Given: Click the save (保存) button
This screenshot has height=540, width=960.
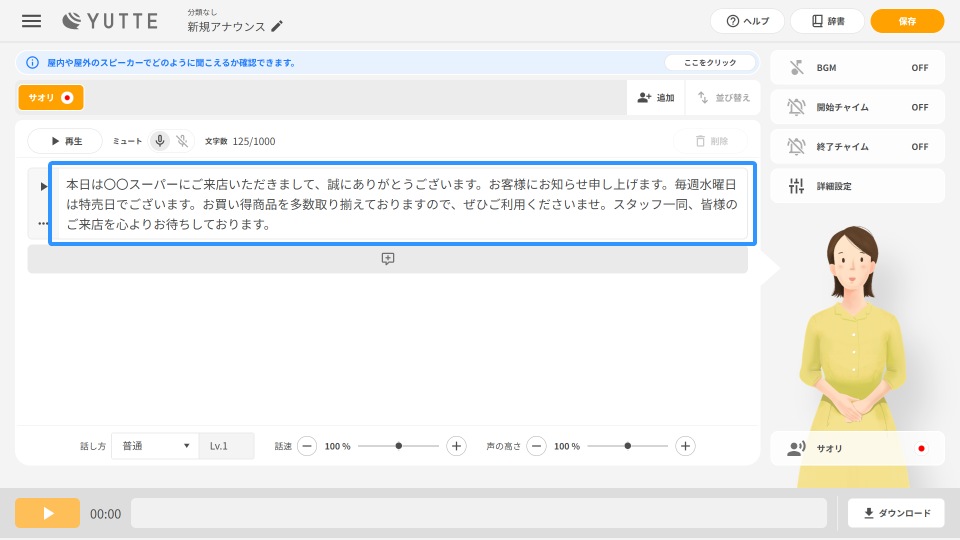Looking at the screenshot, I should pyautogui.click(x=907, y=21).
